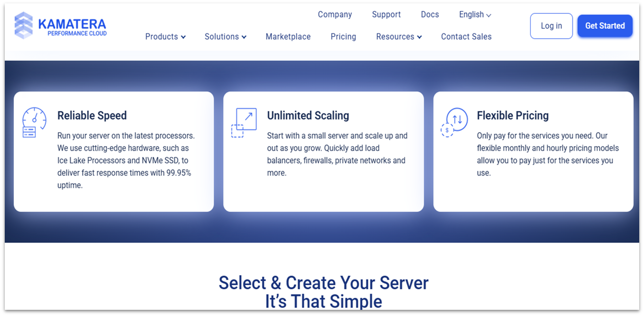Click the Unlimited Scaling heading
Viewport: 644px width, 316px height.
point(308,116)
